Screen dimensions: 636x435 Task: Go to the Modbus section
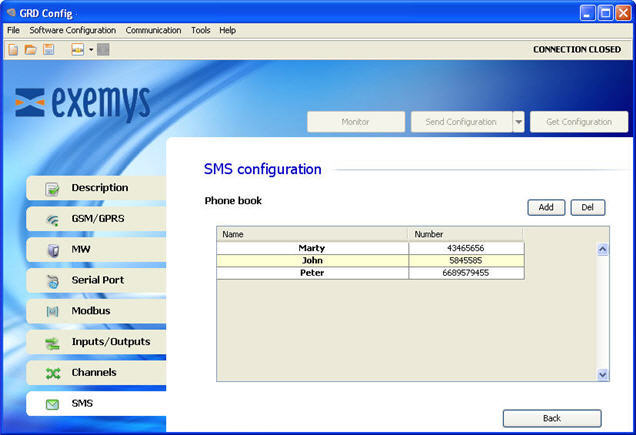coord(97,311)
